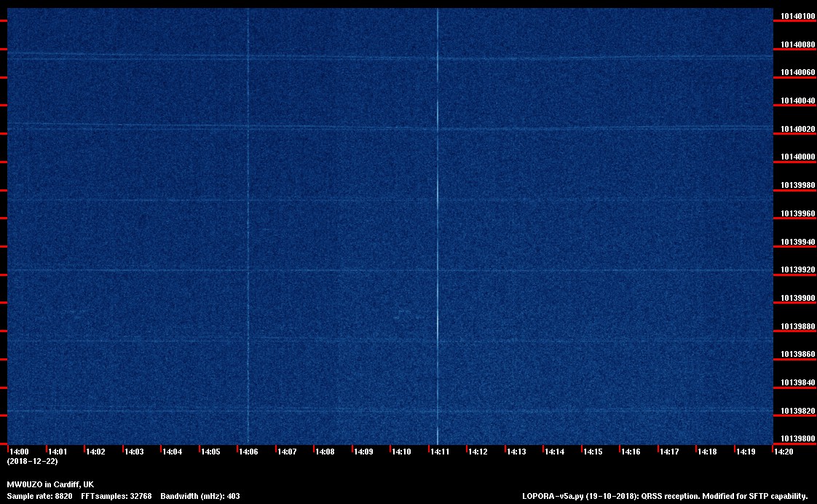This screenshot has height=504, width=817.
Task: Click the date text (2018-12-22)
Action: tap(32, 461)
